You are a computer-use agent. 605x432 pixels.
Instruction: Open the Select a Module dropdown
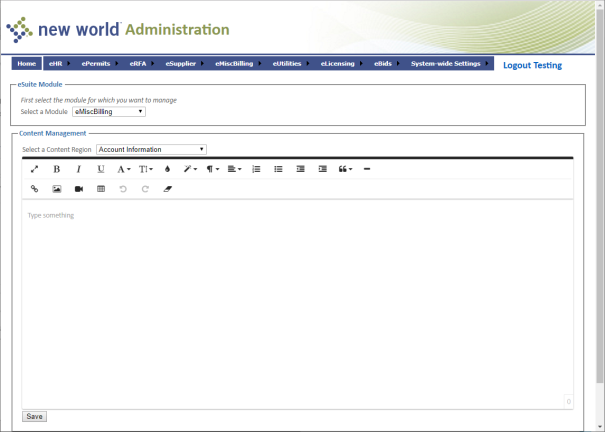click(x=108, y=111)
